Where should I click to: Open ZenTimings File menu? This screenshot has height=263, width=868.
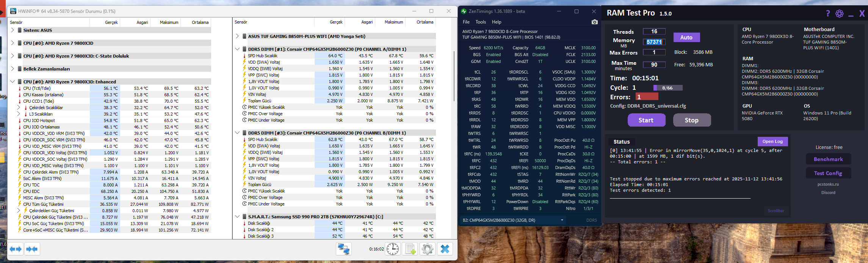click(466, 22)
